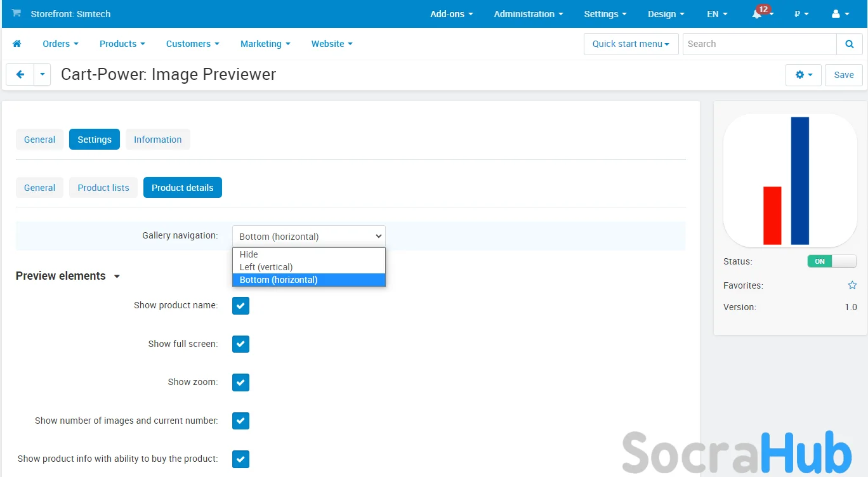Switch to the Product lists tab
This screenshot has width=868, height=477.
[103, 188]
